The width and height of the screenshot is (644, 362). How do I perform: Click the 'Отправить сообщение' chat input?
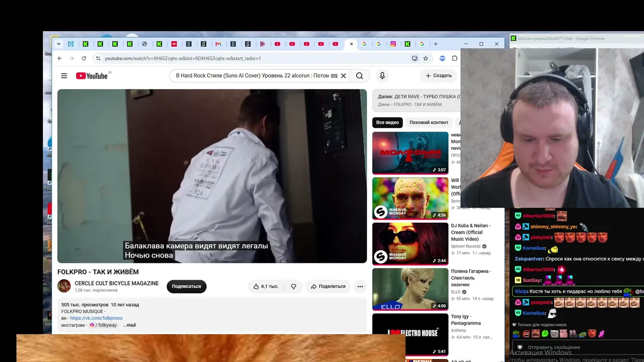[x=579, y=347]
